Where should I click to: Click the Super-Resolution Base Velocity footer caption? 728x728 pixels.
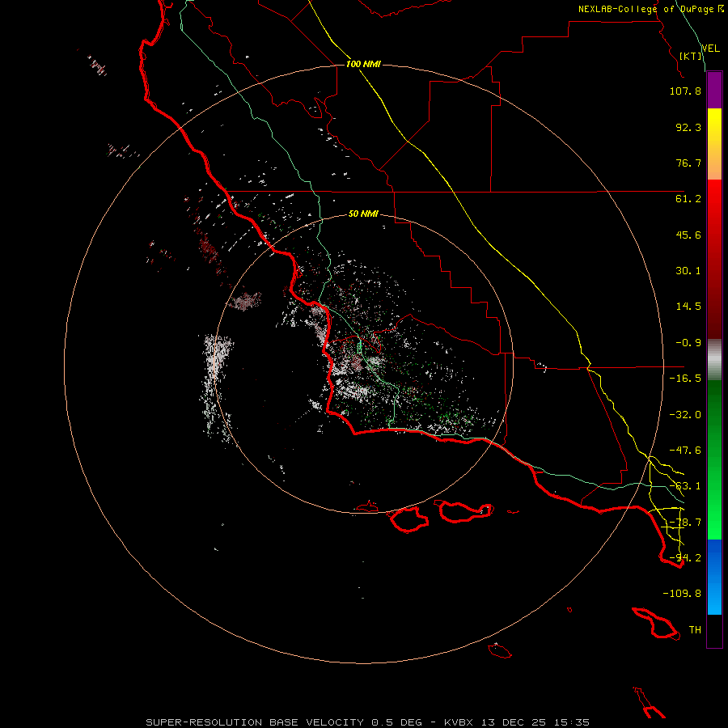point(368,722)
